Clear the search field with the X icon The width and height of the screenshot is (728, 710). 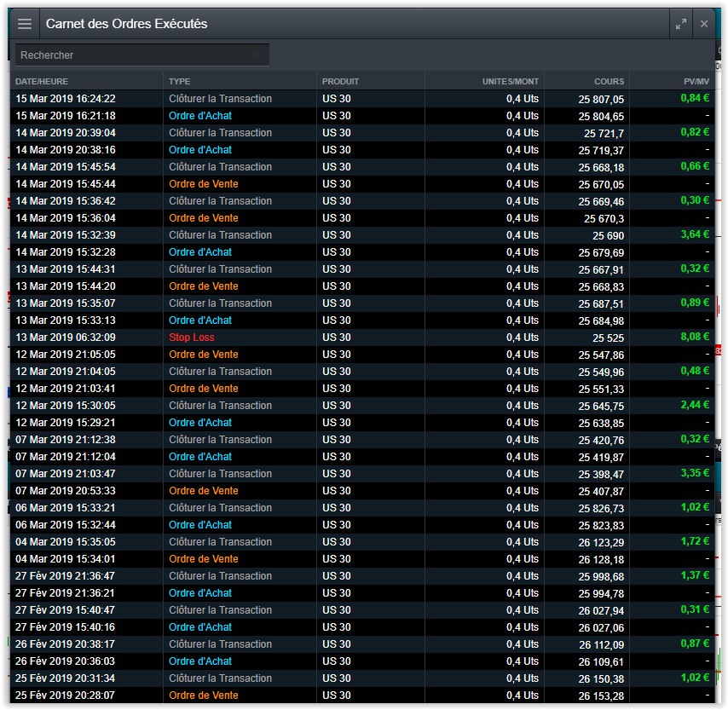click(x=257, y=55)
